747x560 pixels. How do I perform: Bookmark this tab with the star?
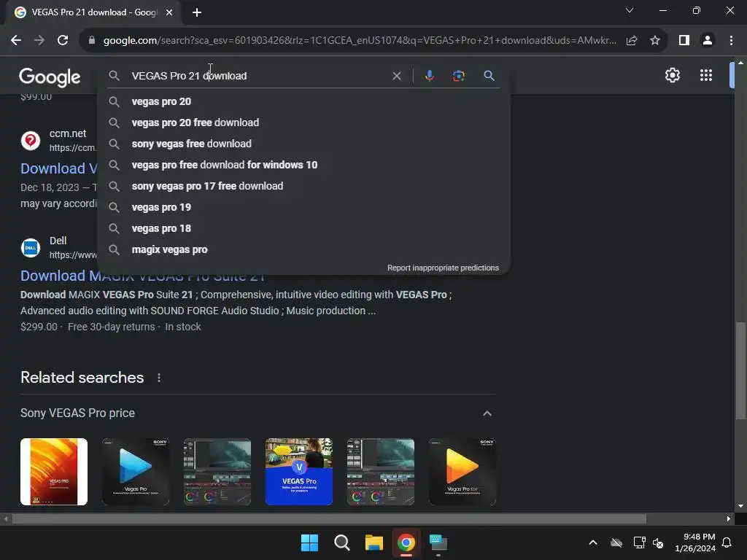coord(655,41)
